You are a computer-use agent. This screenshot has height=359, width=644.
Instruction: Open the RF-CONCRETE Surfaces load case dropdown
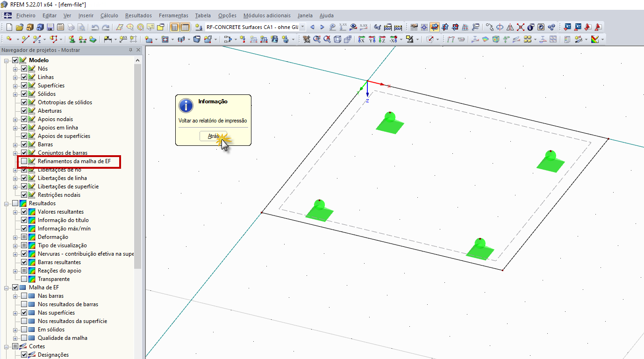pyautogui.click(x=303, y=27)
